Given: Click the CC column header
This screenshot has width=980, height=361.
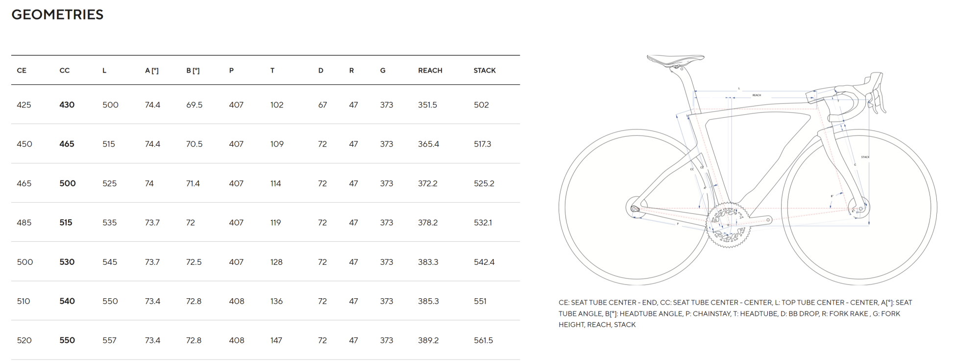Looking at the screenshot, I should pos(65,71).
